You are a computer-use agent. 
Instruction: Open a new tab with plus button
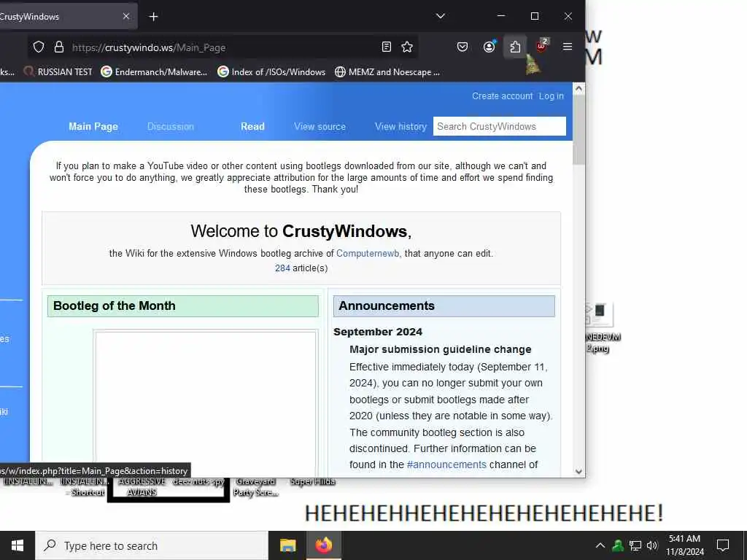pyautogui.click(x=153, y=17)
